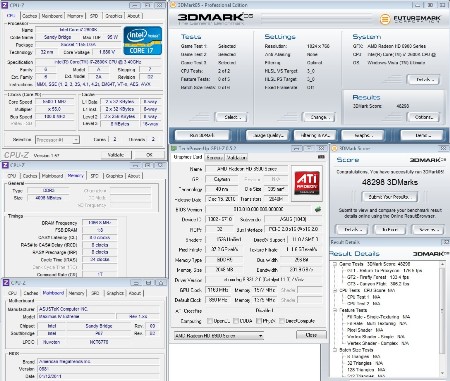Screen dimensions: 450x381
Task: Click the Result Details vertical scrollbar
Action: (x=442, y=318)
